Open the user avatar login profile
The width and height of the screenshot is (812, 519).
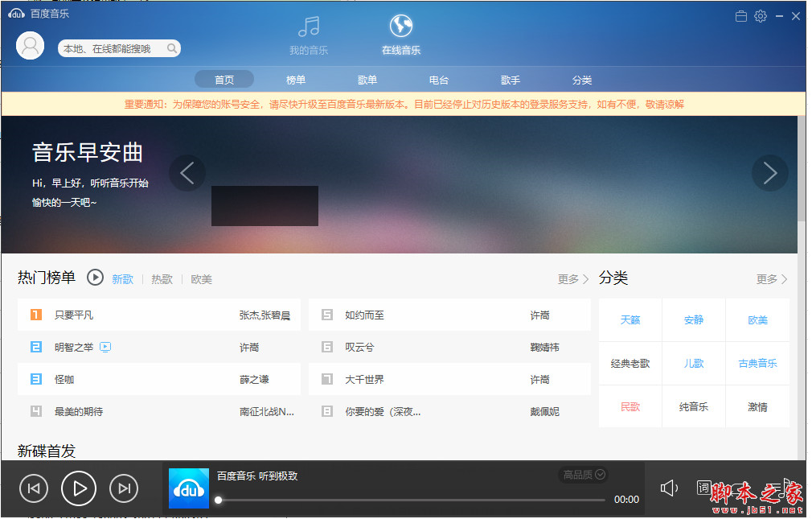pos(30,46)
